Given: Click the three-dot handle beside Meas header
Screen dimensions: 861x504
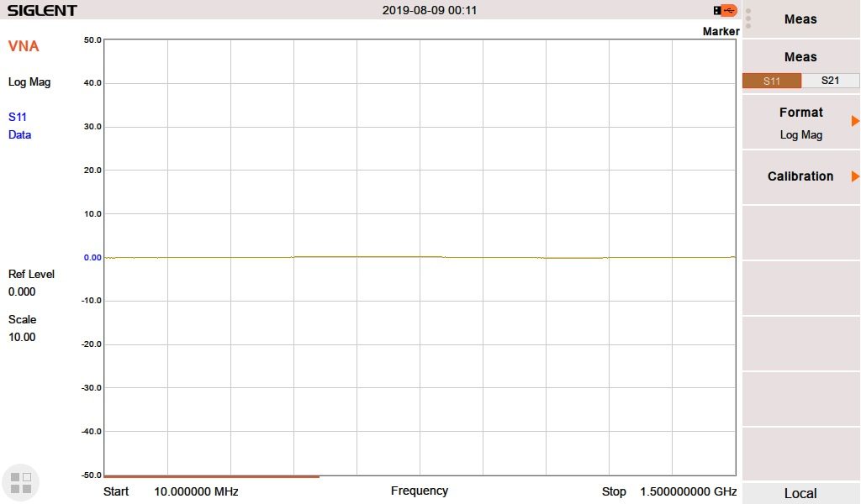Looking at the screenshot, I should coord(748,18).
